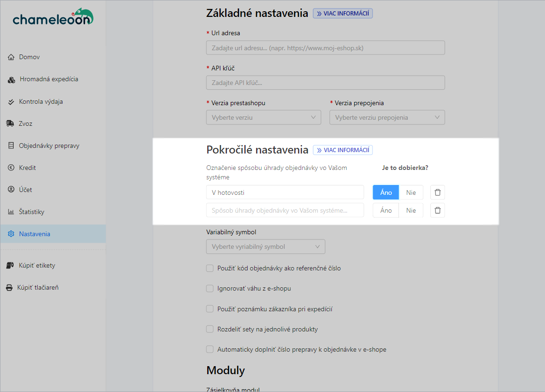Check Použiť kód objednávky ako referenčné číslo

point(210,268)
